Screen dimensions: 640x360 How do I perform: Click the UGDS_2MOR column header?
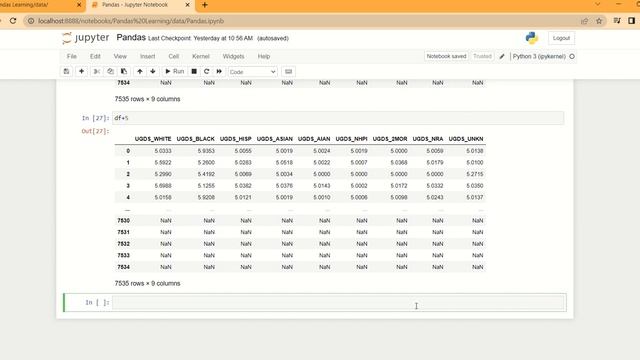tap(390, 139)
